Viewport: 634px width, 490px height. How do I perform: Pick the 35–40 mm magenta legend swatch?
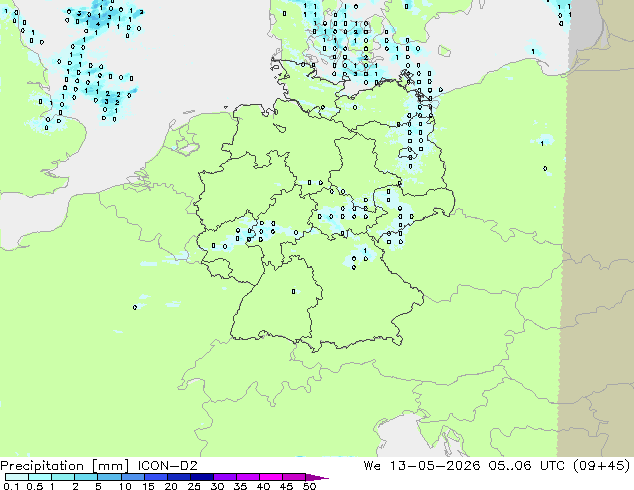(x=248, y=477)
